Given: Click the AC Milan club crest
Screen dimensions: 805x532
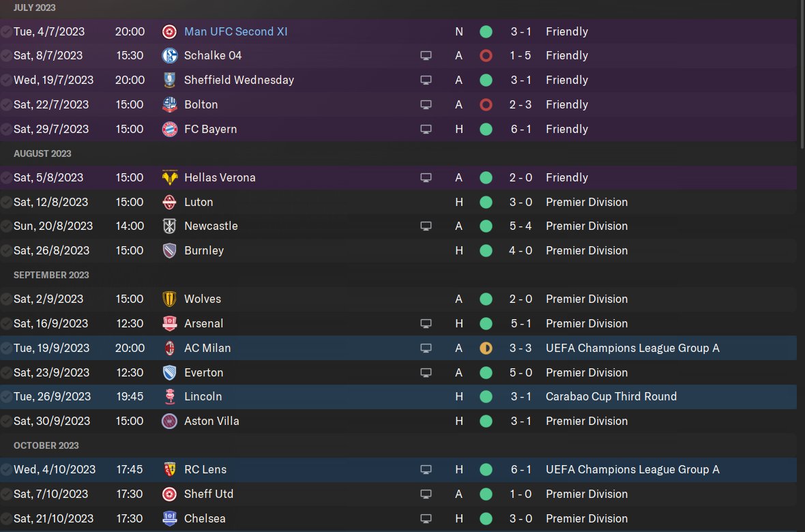Looking at the screenshot, I should [169, 348].
